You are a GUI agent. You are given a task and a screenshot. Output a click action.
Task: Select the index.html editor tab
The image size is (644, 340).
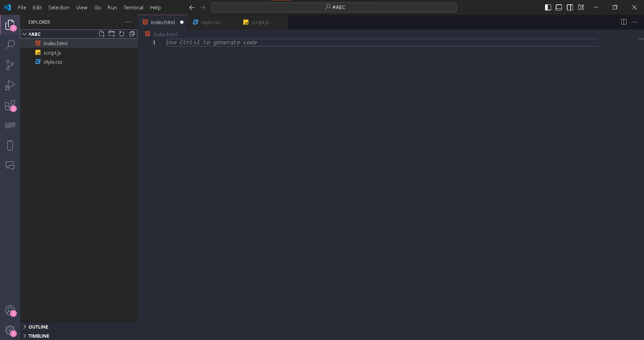(x=163, y=22)
